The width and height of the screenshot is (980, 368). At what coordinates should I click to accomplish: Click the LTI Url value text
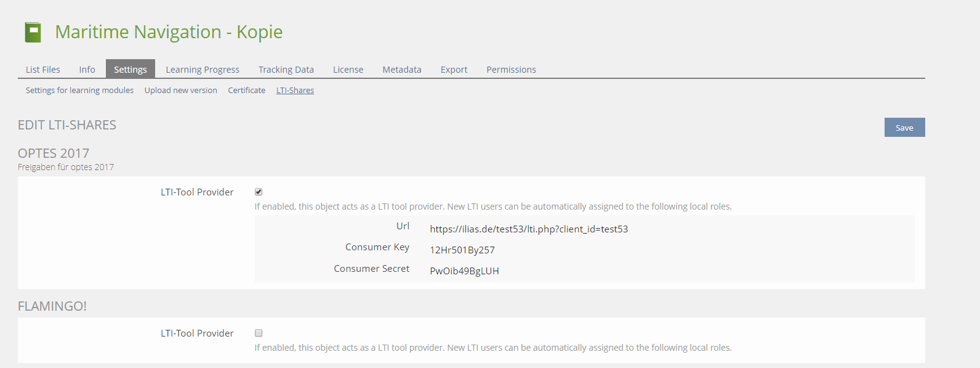click(x=528, y=229)
